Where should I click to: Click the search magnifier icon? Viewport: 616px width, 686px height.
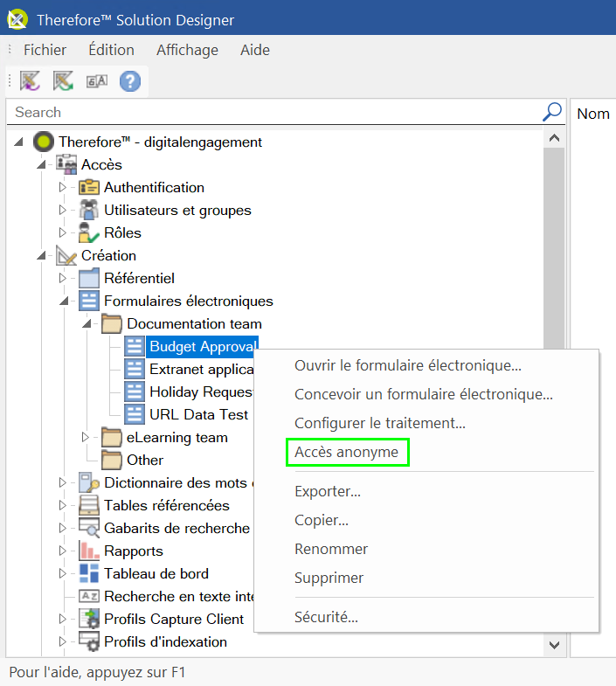tap(552, 112)
